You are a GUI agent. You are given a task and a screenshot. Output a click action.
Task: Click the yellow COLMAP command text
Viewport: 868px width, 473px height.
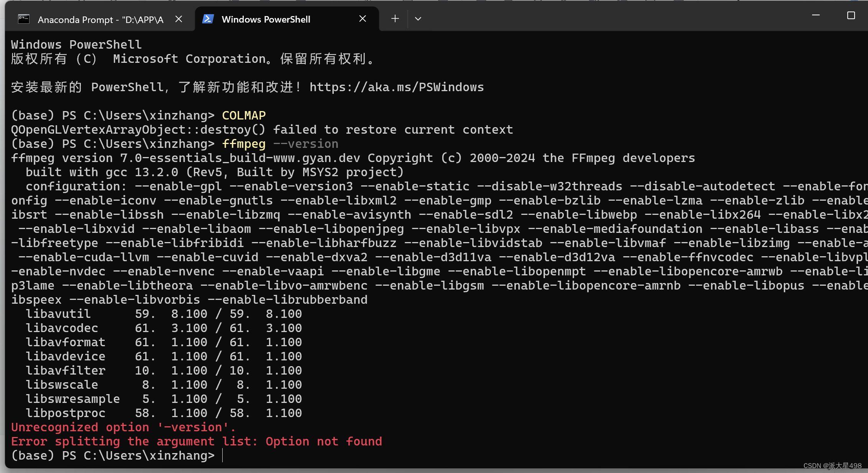pos(244,116)
